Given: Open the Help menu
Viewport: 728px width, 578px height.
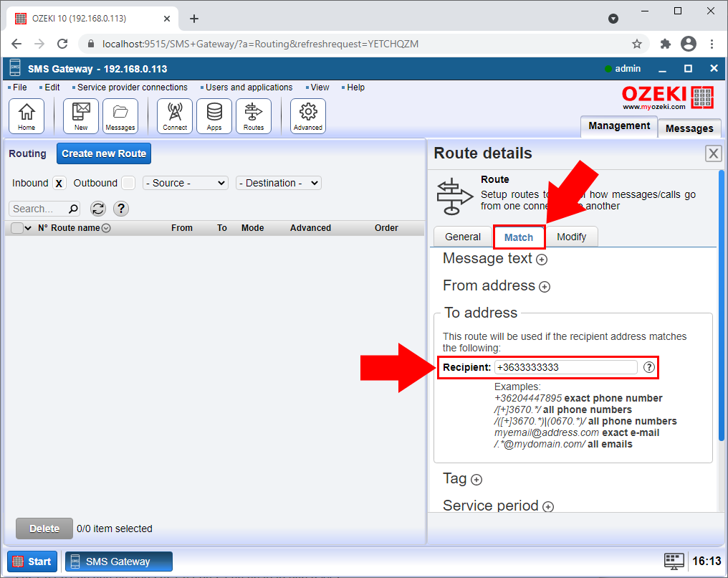Looking at the screenshot, I should (x=355, y=87).
